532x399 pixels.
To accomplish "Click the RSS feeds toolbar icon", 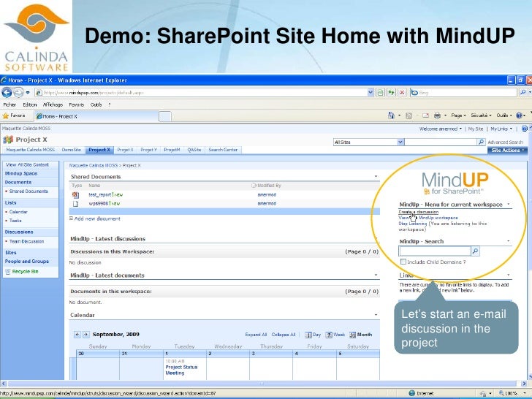I will pyautogui.click(x=408, y=115).
